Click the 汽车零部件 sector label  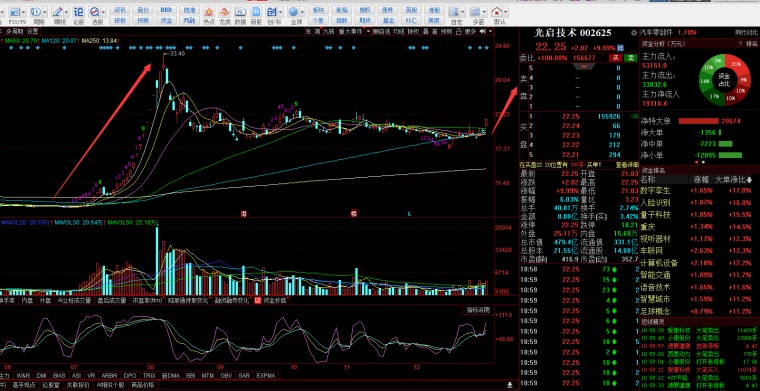coord(657,32)
